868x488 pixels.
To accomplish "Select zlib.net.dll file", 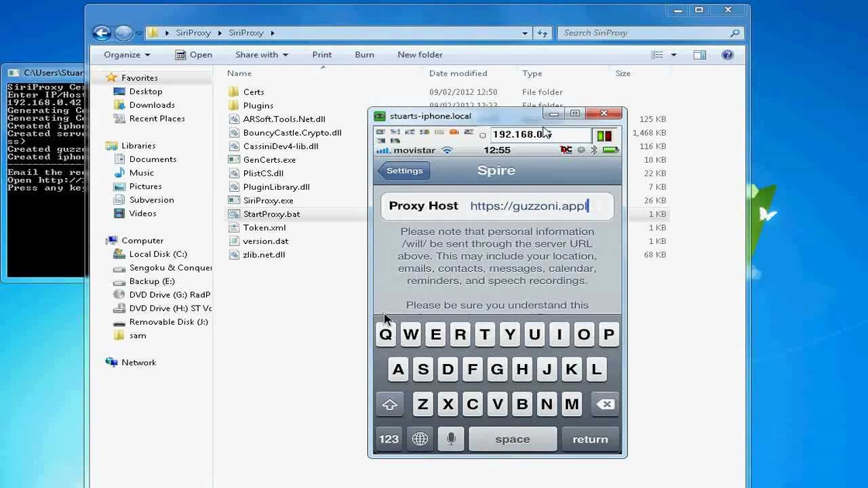I will [x=264, y=255].
